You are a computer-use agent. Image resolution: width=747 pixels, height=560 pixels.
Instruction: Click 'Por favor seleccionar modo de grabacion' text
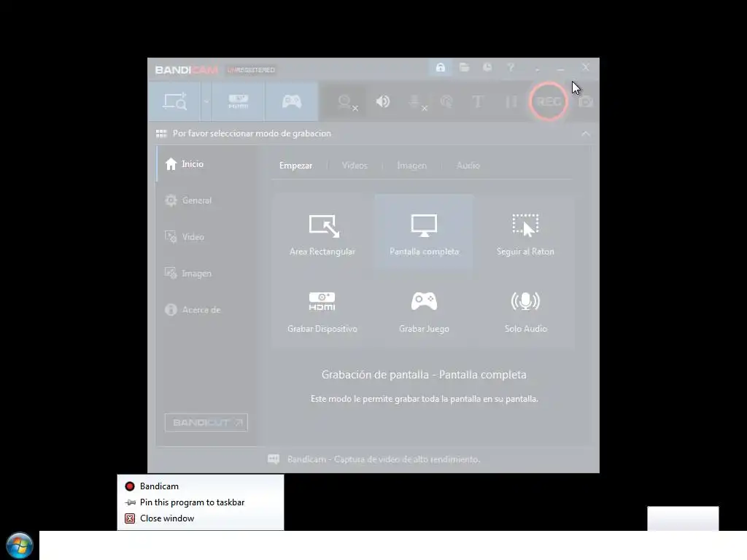[252, 133]
